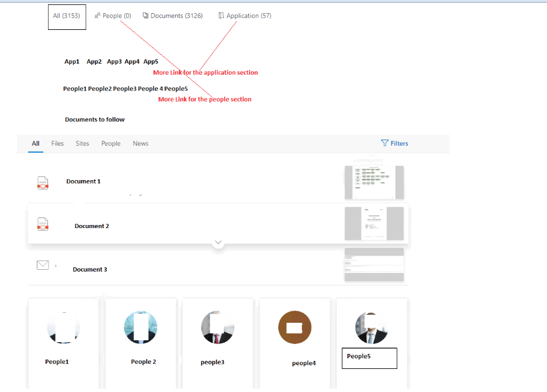This screenshot has height=392, width=547.
Task: Click the People 2 avatar photo
Action: [140, 327]
